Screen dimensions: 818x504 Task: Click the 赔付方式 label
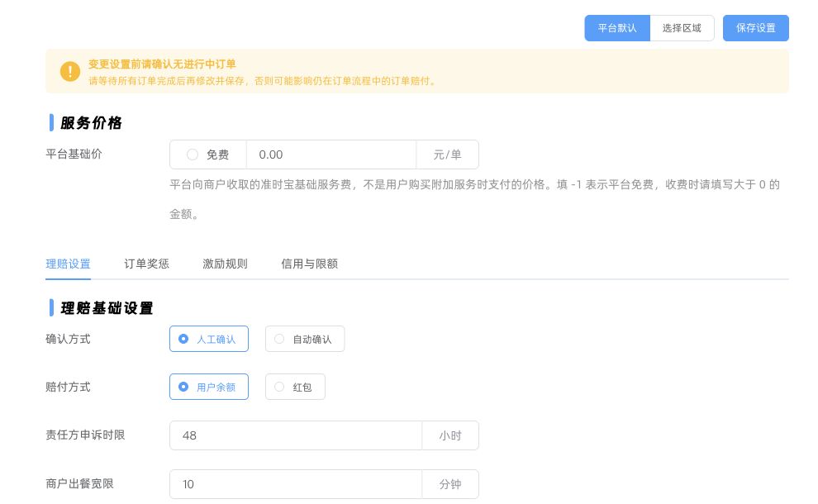(x=68, y=388)
